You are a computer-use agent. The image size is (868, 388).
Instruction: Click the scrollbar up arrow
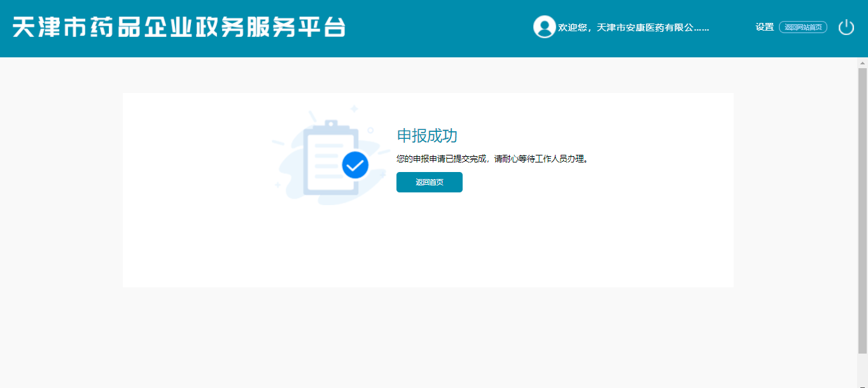click(x=862, y=63)
